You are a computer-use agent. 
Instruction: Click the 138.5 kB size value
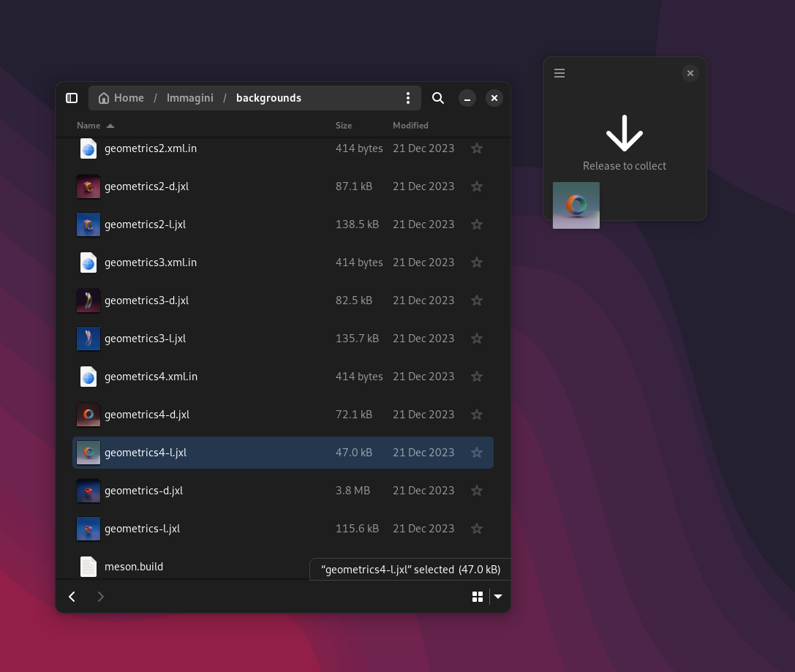coord(357,224)
